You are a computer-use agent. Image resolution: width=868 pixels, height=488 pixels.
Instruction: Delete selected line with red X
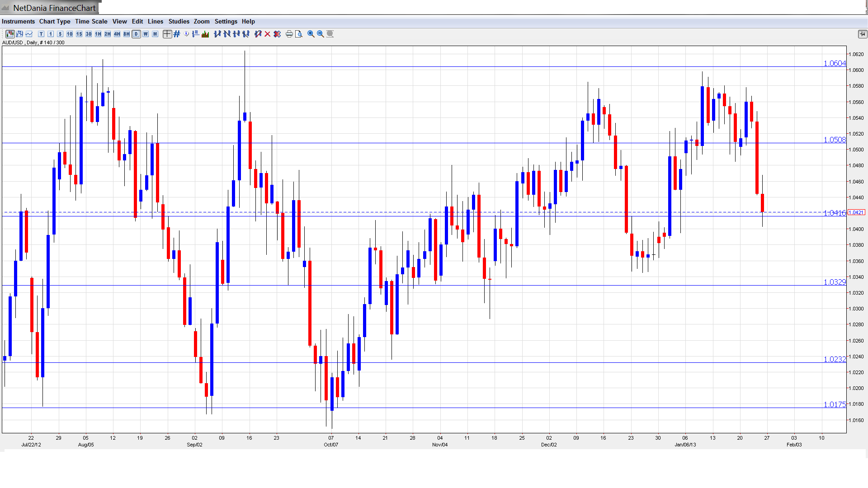268,34
